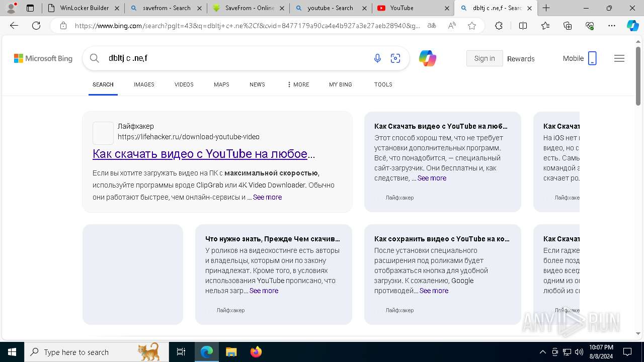Image resolution: width=644 pixels, height=362 pixels.
Task: Click the Mobile phone icon
Action: pos(592,58)
